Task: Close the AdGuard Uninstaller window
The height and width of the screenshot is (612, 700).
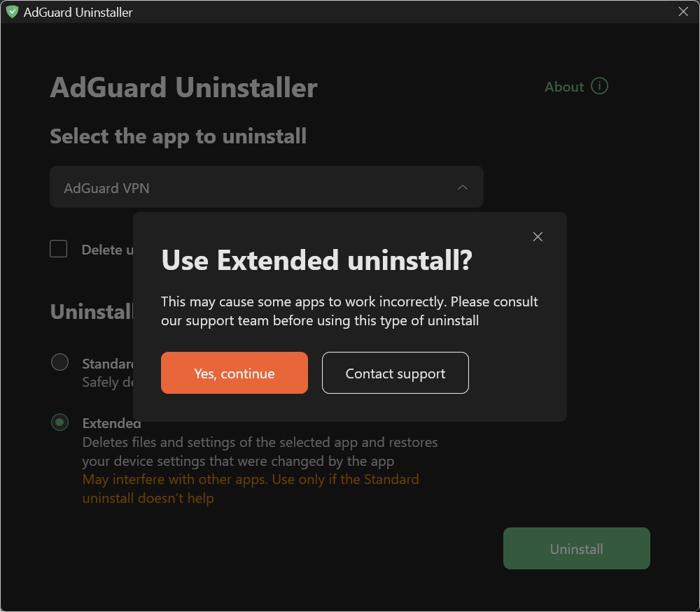Action: [683, 12]
